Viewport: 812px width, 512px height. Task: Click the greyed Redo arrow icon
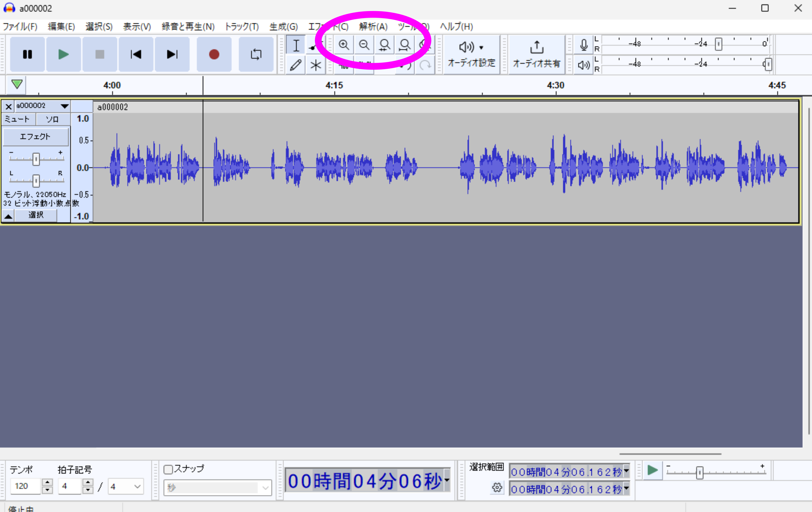[x=425, y=65]
